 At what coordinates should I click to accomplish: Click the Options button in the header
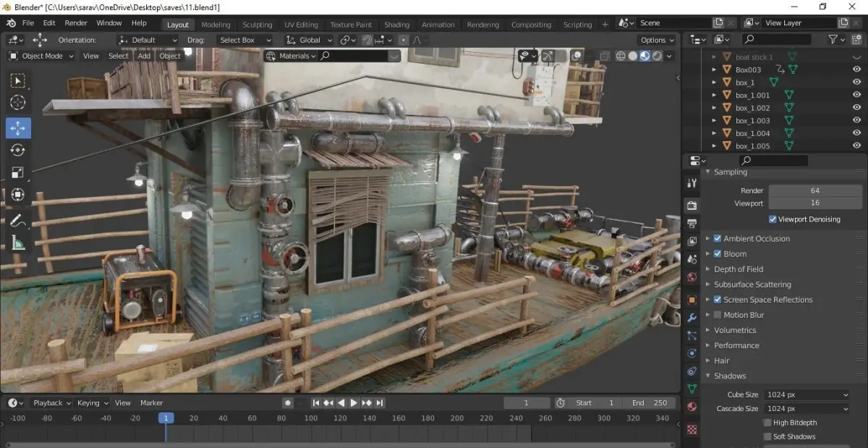(656, 40)
